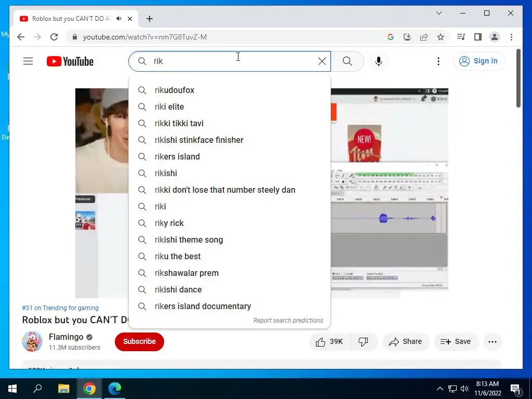This screenshot has height=399, width=532.
Task: Go to the YouTube home logo
Action: coord(70,61)
